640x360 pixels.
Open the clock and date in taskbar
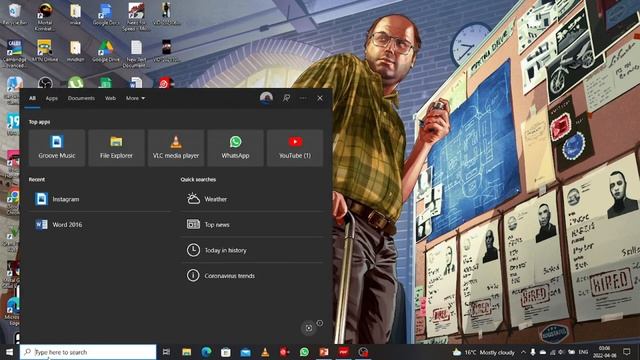[604, 352]
